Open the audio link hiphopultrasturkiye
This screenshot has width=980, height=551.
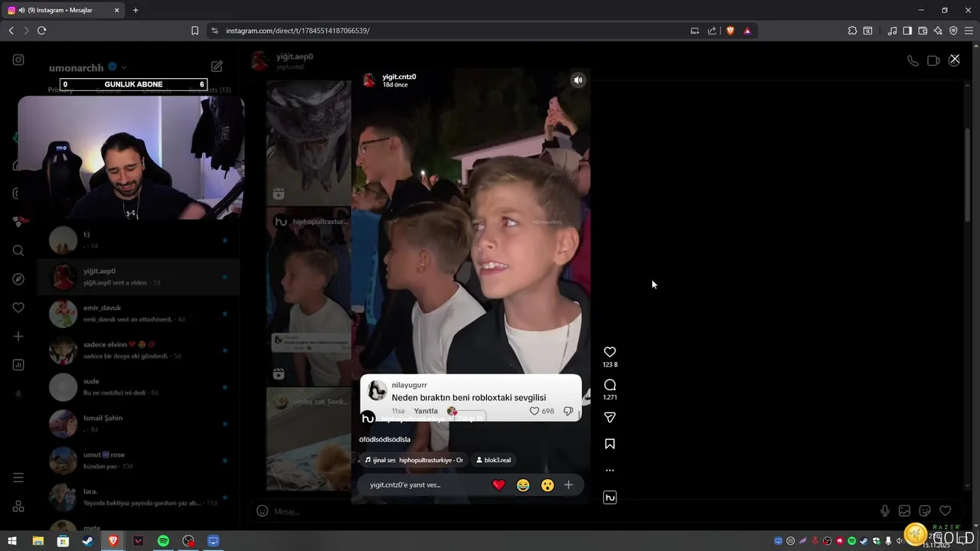[x=414, y=460]
